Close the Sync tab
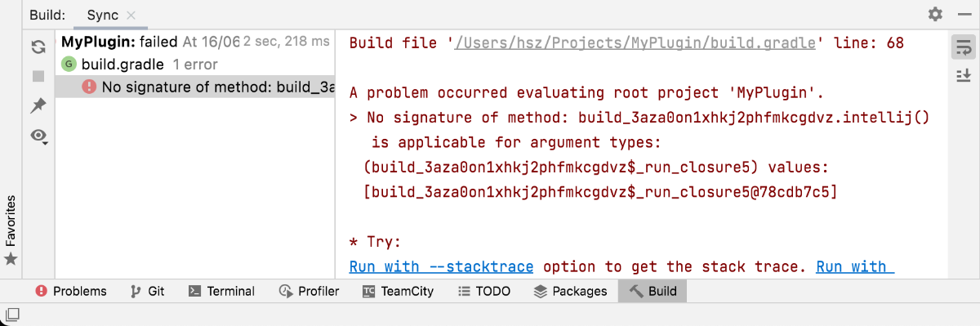This screenshot has width=980, height=326. pos(131,16)
